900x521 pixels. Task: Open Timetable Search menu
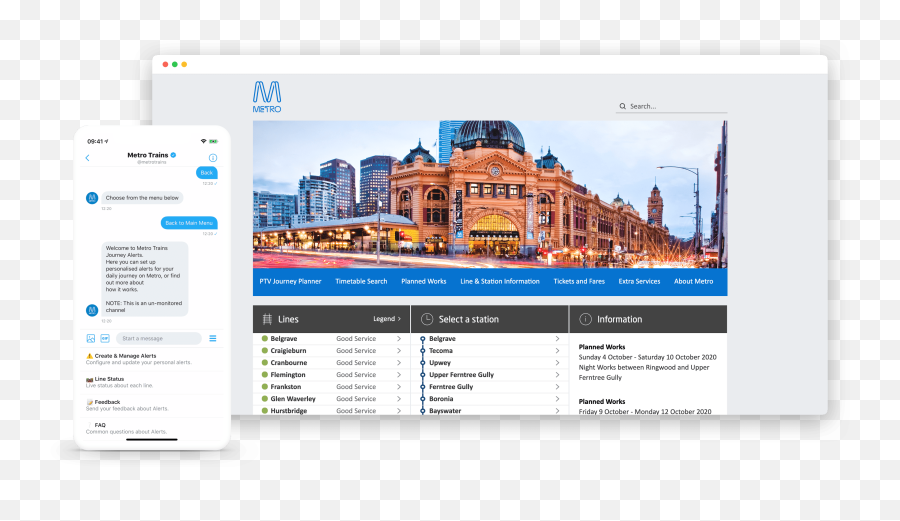tap(361, 281)
